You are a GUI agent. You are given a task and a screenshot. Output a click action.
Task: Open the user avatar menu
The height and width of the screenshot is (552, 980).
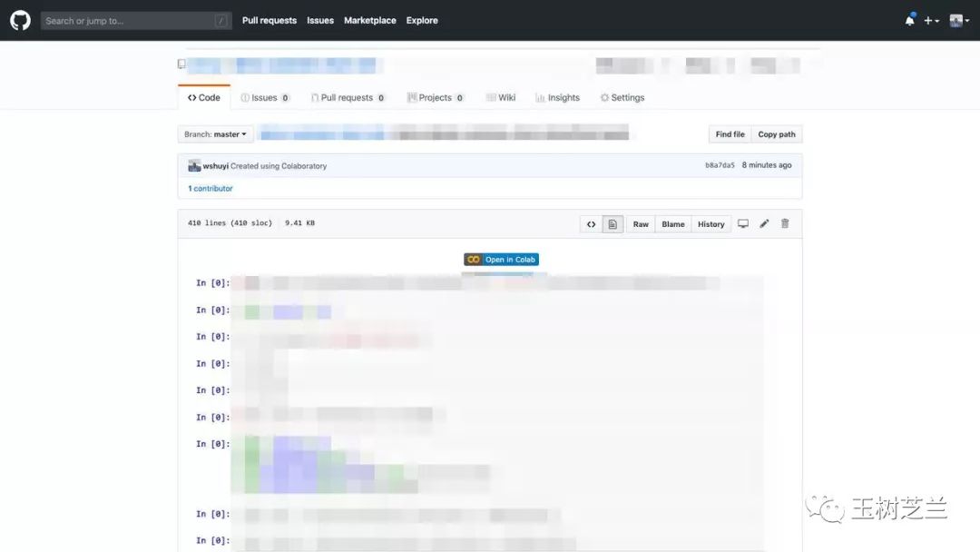(959, 21)
